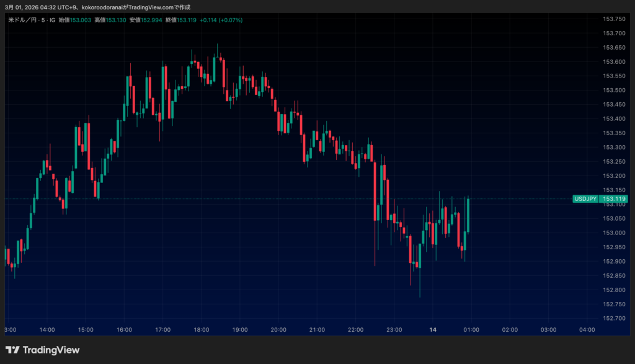Select the 18:00 time axis label

pos(202,329)
